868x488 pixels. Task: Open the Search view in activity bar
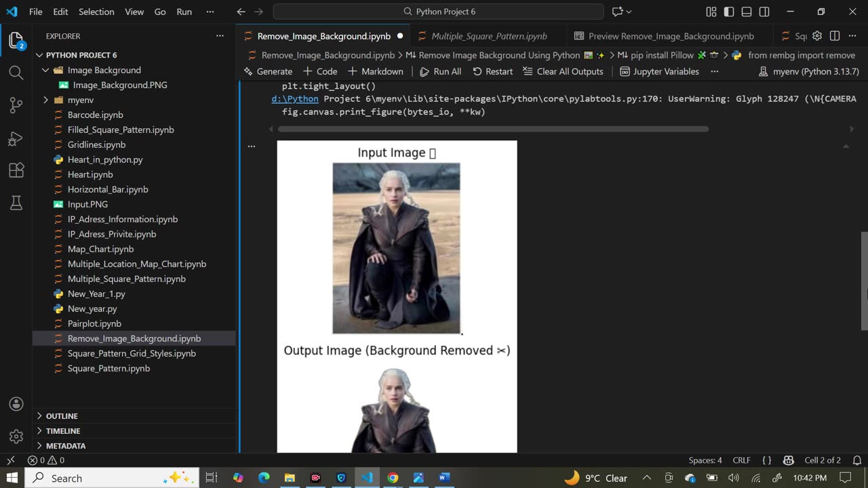(x=16, y=73)
